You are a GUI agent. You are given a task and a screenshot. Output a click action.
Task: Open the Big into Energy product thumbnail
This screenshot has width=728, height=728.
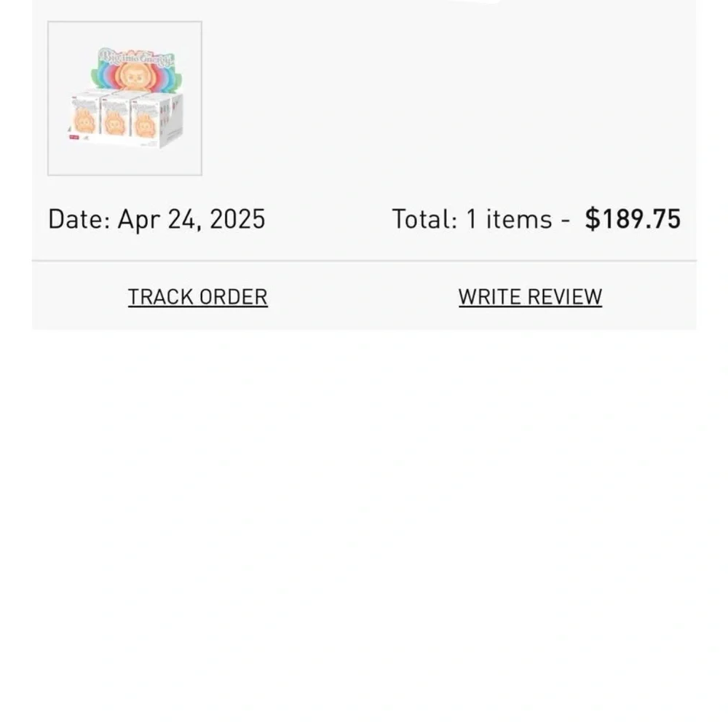click(124, 98)
